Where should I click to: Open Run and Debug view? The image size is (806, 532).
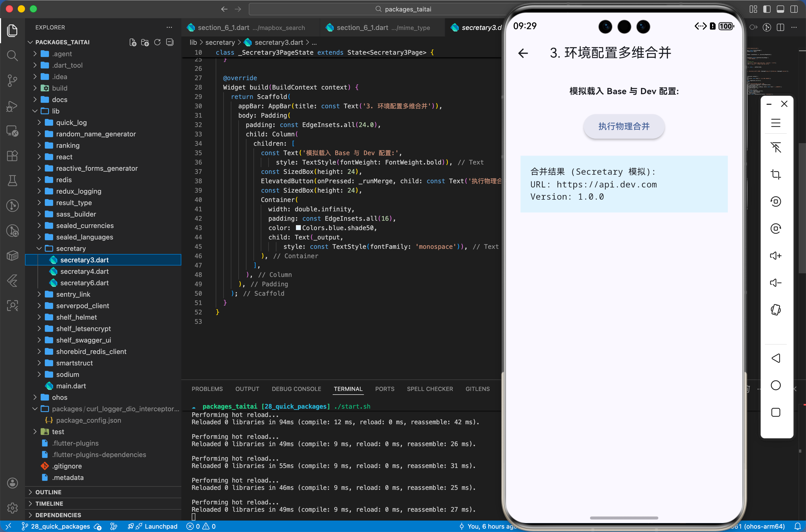[x=12, y=106]
